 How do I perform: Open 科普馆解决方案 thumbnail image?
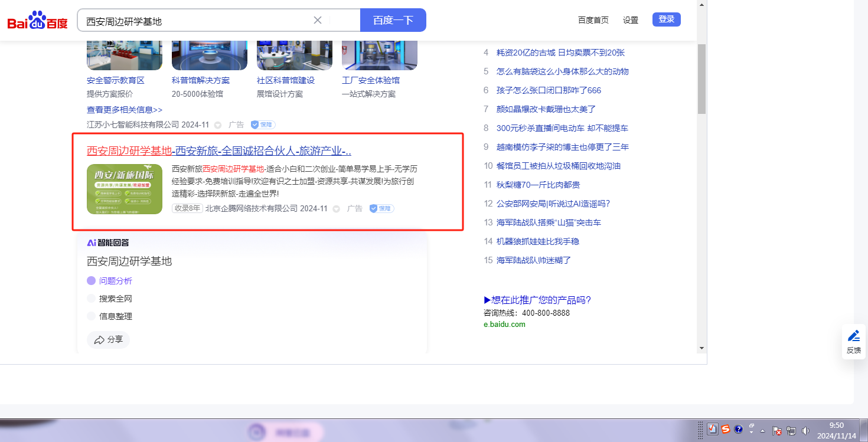pos(210,55)
